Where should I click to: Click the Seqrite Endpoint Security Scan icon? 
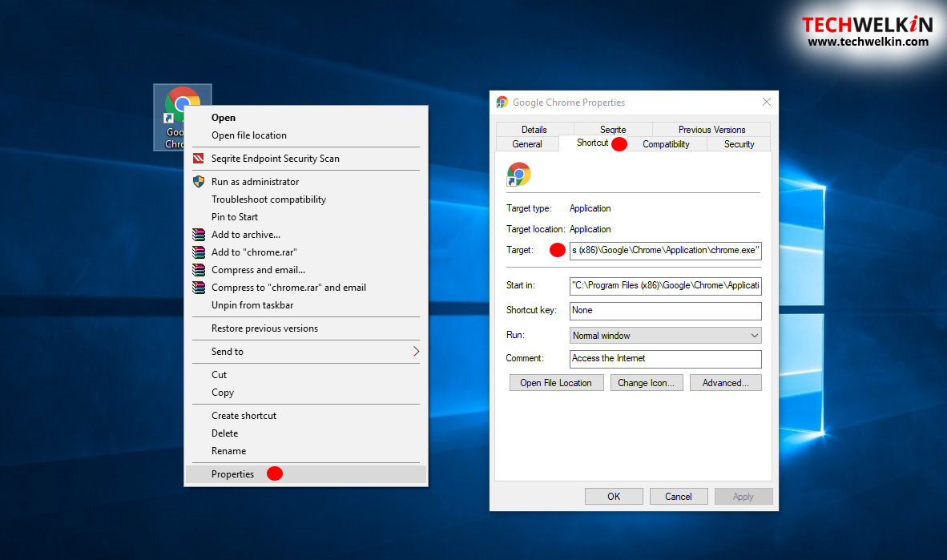[x=198, y=159]
